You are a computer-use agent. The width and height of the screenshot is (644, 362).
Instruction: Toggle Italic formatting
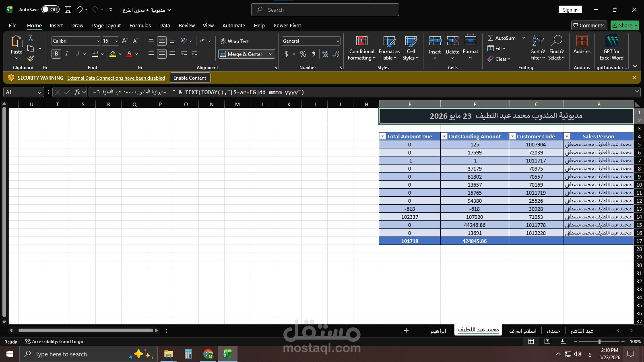[66, 54]
